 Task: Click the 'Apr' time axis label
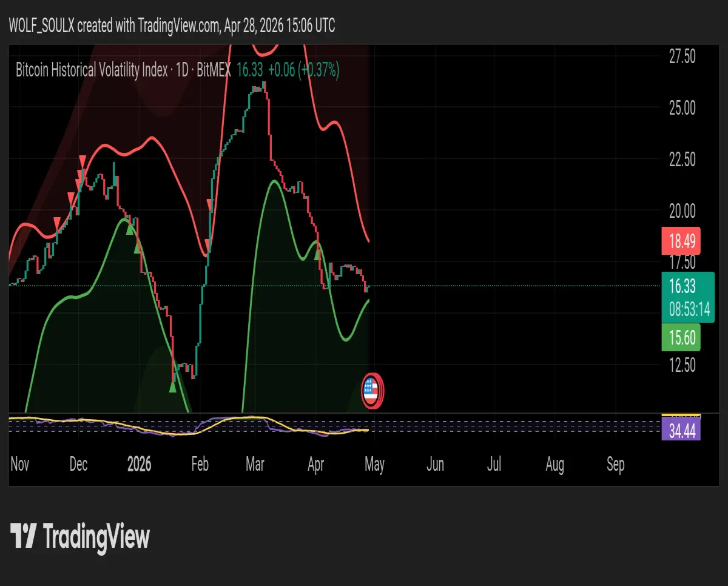315,465
